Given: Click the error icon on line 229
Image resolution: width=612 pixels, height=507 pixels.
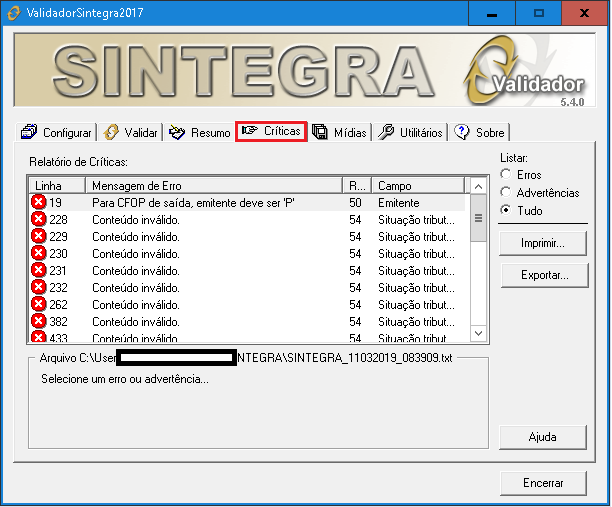Looking at the screenshot, I should click(39, 236).
